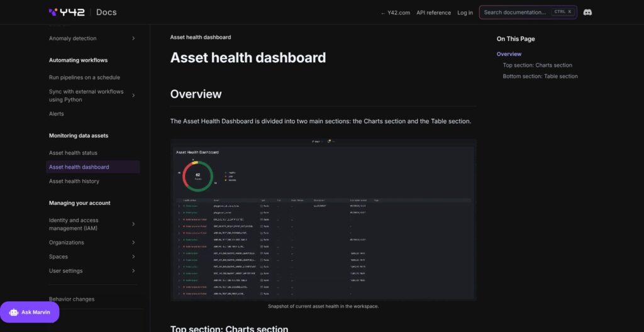Expand Identity and access management chevron
Viewport: 644px width, 332px height.
click(133, 224)
